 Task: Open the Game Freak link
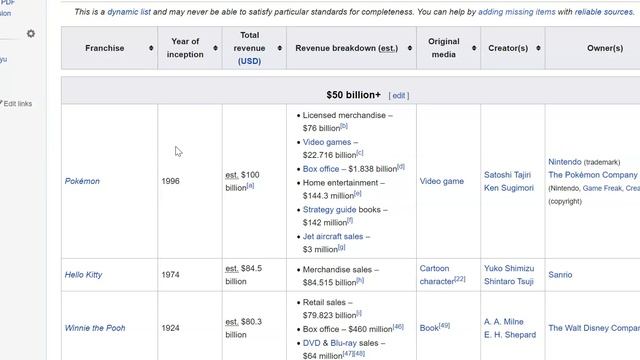(x=602, y=188)
